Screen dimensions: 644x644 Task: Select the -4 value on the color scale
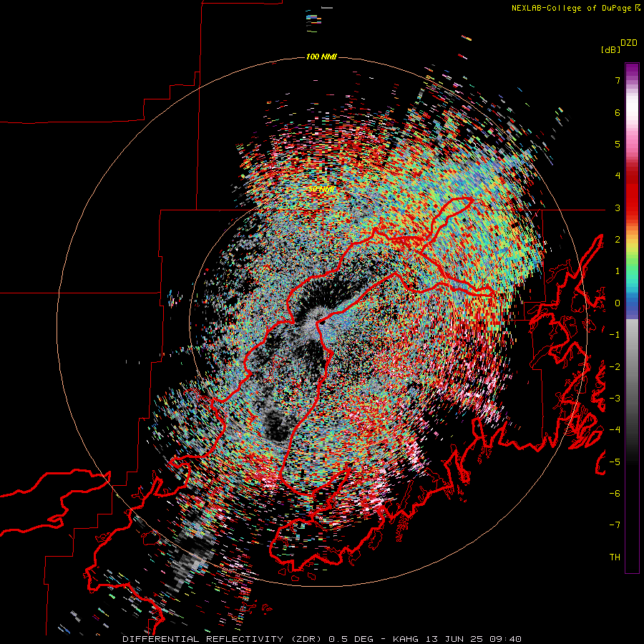click(x=615, y=430)
